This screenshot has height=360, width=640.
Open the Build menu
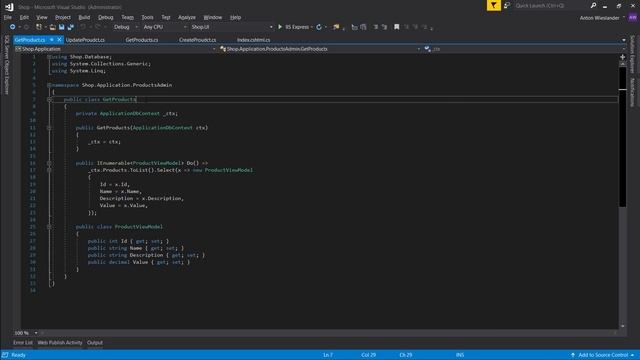coord(84,18)
